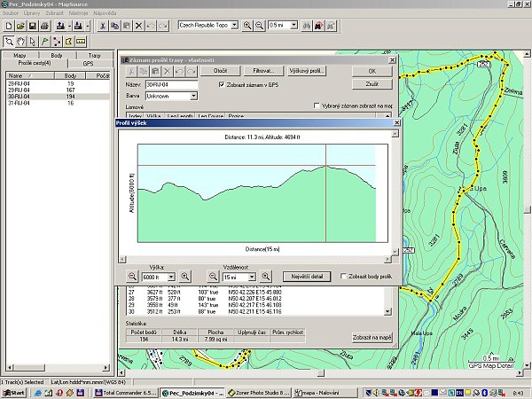Click the Filtrovat button
Image resolution: width=532 pixels, height=399 pixels.
click(x=263, y=71)
